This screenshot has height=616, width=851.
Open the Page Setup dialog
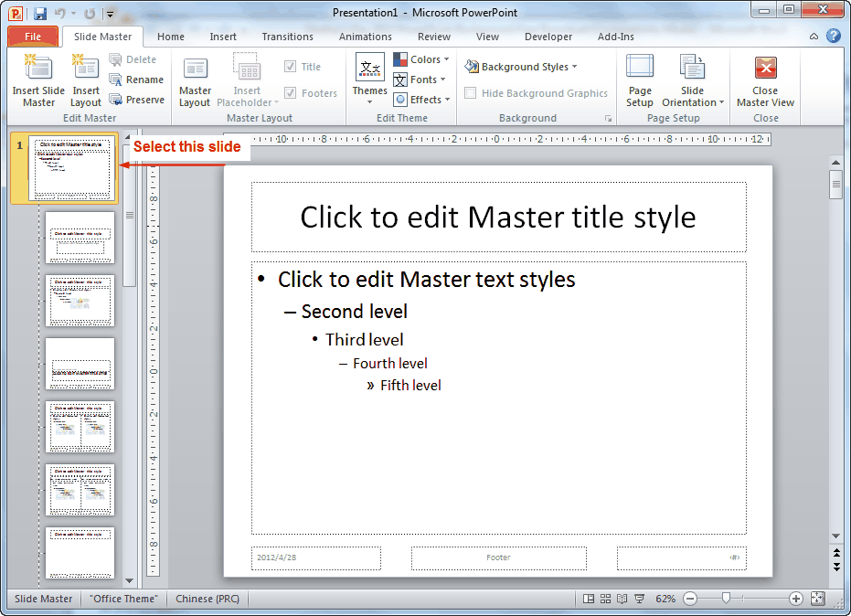[x=640, y=80]
